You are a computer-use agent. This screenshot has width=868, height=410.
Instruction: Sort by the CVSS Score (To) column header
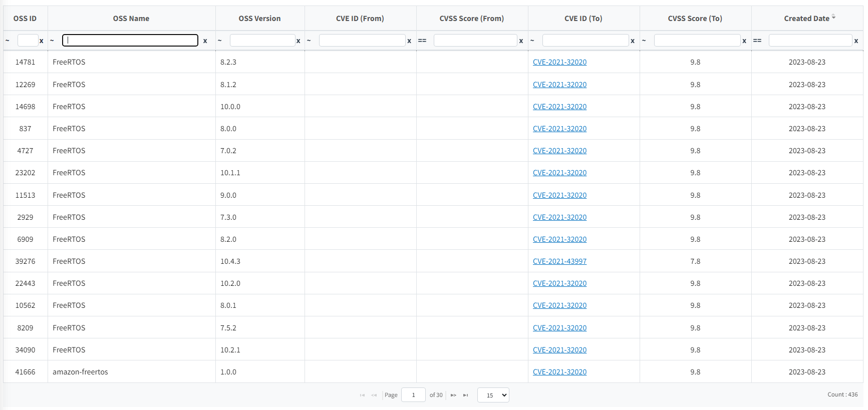click(695, 19)
